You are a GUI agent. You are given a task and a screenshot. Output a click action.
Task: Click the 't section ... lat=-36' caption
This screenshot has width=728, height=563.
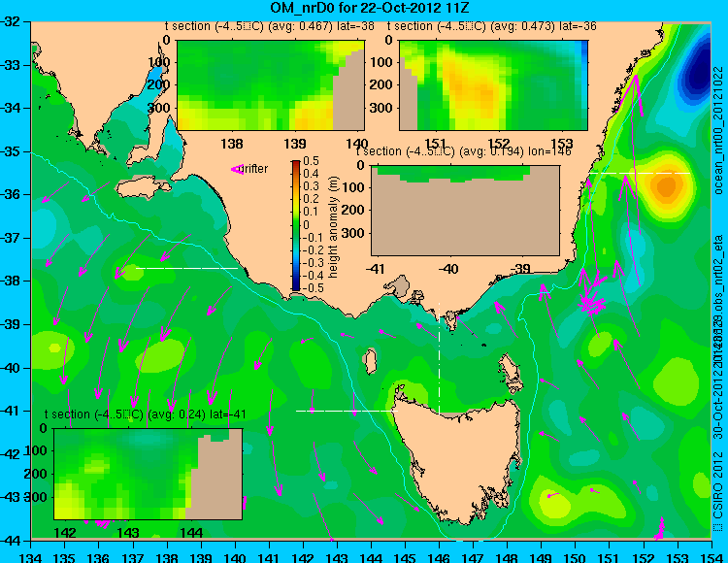[x=492, y=26]
